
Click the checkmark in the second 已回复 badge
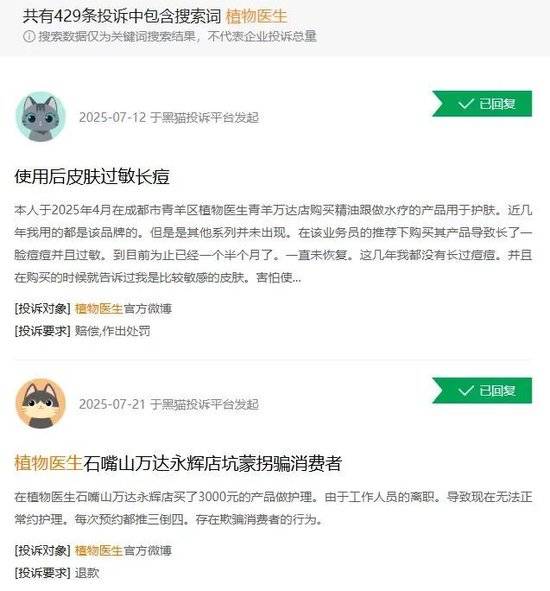tap(466, 390)
